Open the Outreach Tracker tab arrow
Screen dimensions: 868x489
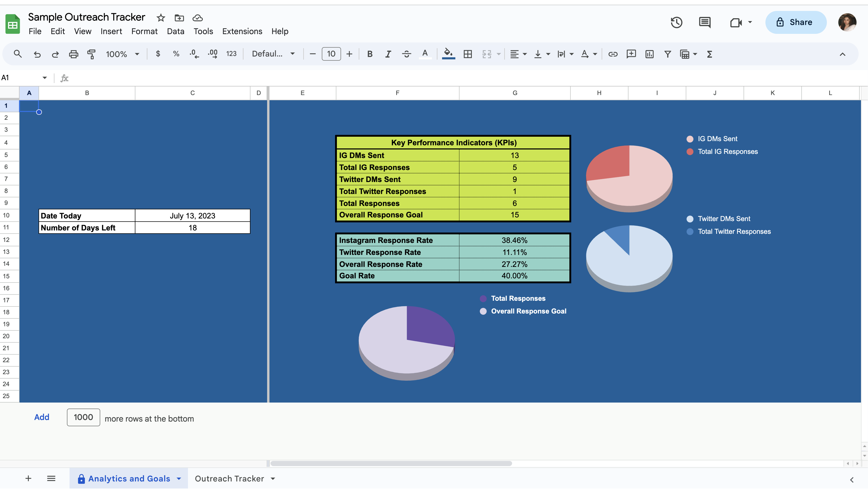[273, 479]
